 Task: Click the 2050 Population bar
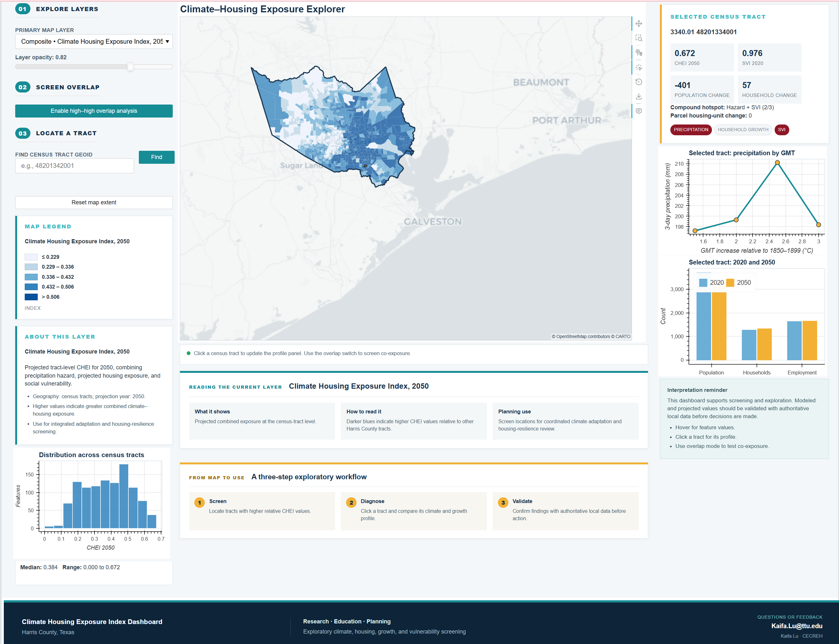(x=719, y=326)
